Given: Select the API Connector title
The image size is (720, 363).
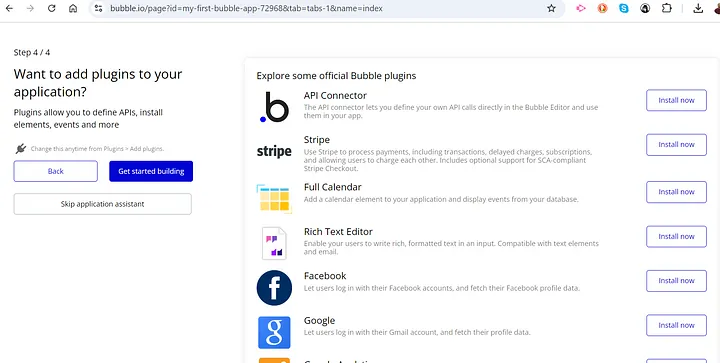Looking at the screenshot, I should pyautogui.click(x=335, y=95).
